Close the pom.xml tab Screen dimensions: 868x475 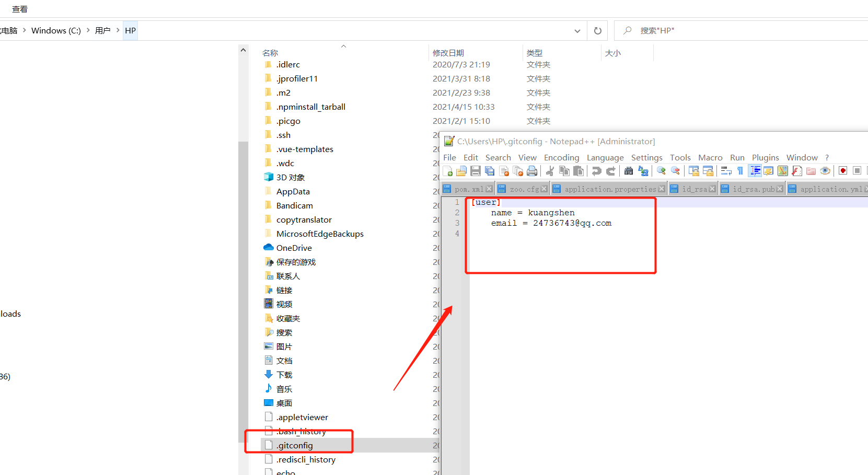(489, 189)
